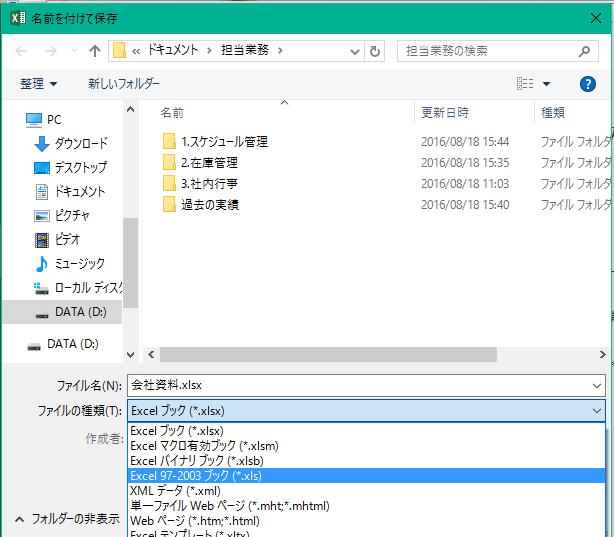Select the 3.社内行事 folder
This screenshot has width=614, height=537.
point(209,184)
